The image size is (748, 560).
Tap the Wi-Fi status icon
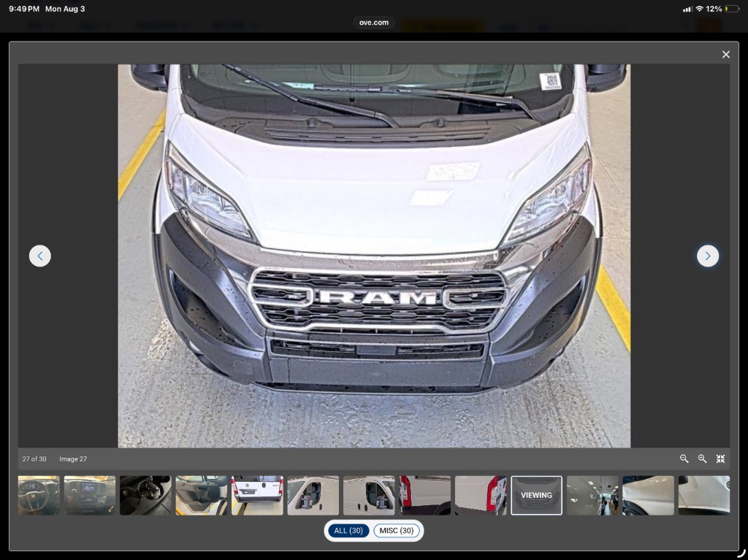pos(699,9)
